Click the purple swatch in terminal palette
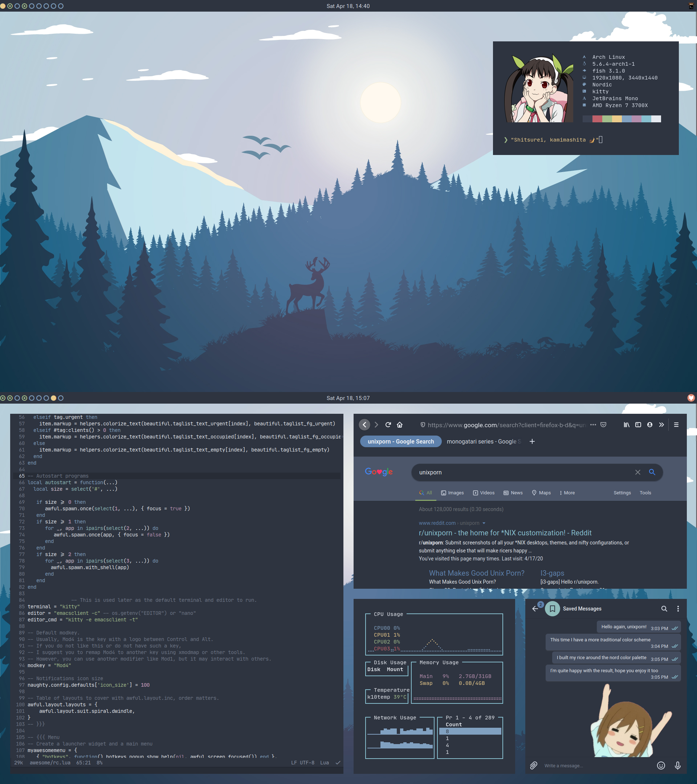The width and height of the screenshot is (697, 784). coord(636,119)
